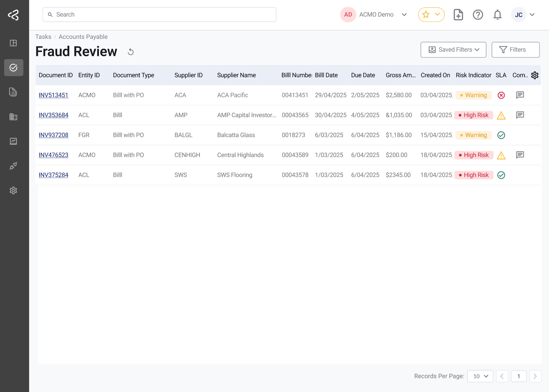Click supplier name Balcatta Glass
549x392 pixels.
coord(236,135)
